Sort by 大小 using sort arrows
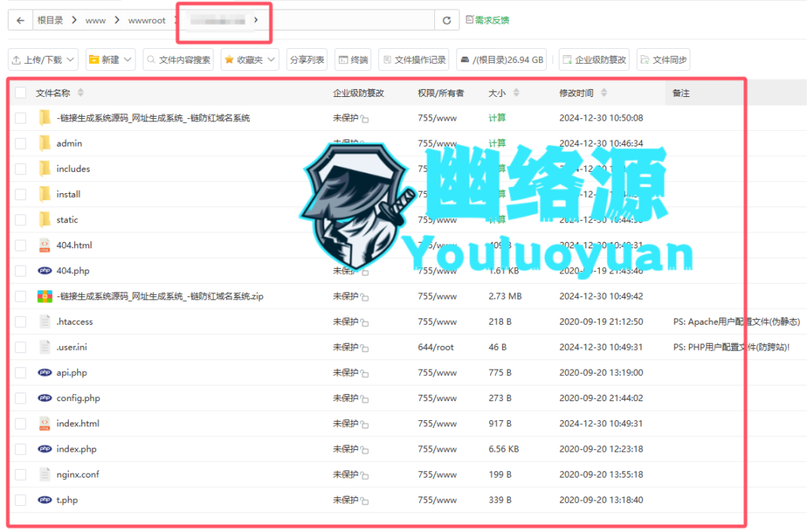 (516, 93)
